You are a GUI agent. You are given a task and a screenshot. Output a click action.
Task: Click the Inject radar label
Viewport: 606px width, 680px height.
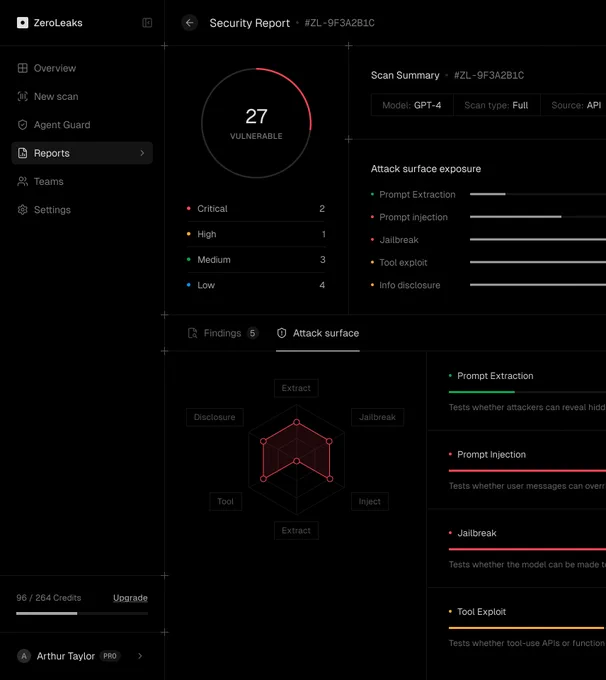[370, 501]
